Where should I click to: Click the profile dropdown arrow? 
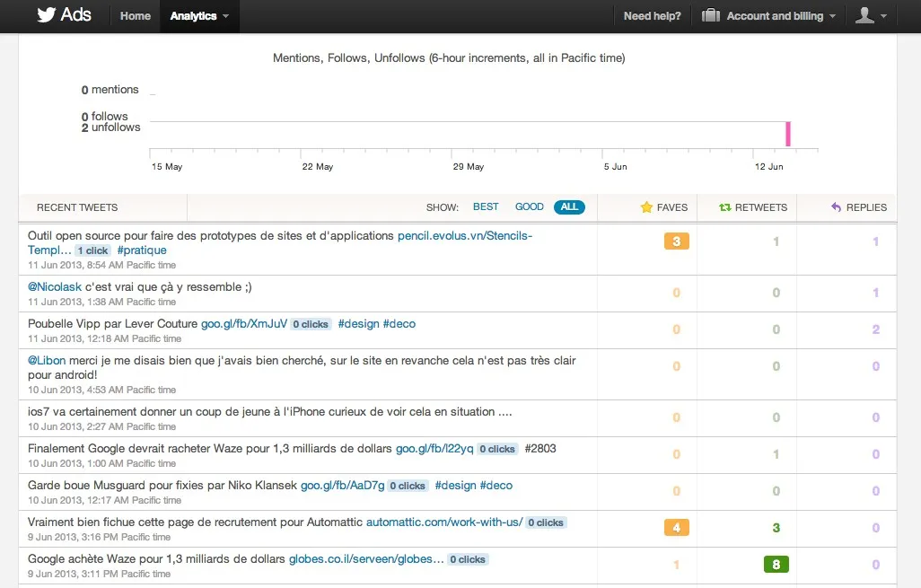pos(883,16)
